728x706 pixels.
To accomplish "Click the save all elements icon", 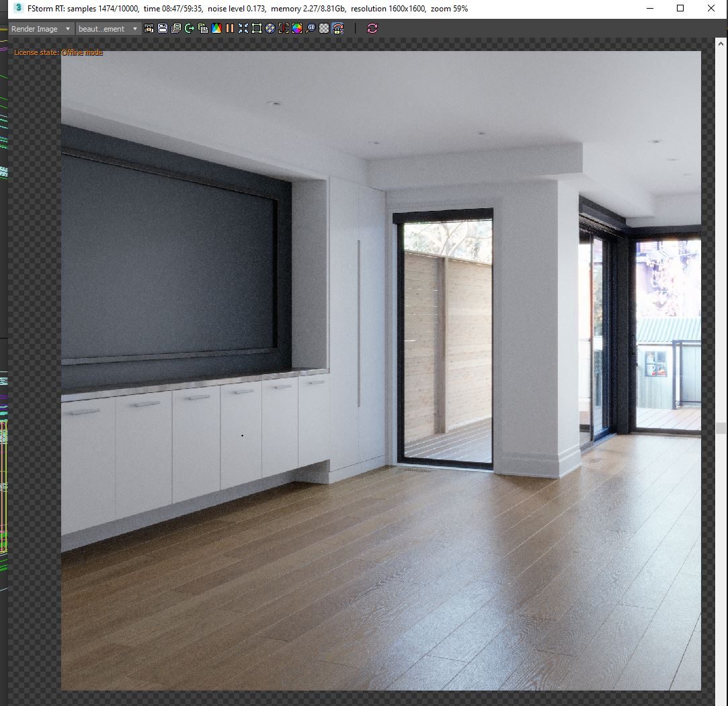I will coord(176,29).
